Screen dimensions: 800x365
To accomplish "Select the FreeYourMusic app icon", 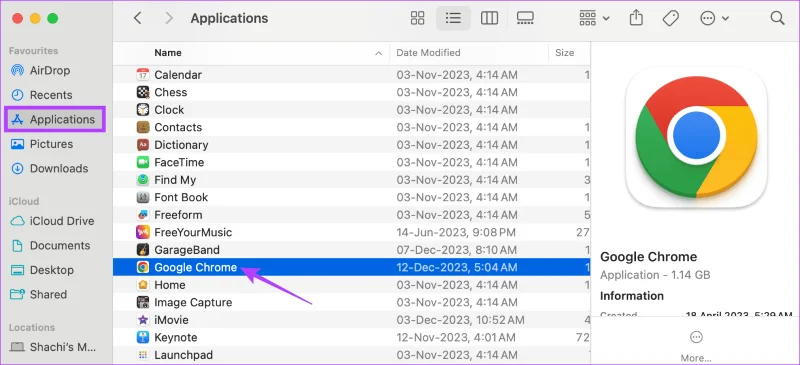I will pos(143,232).
